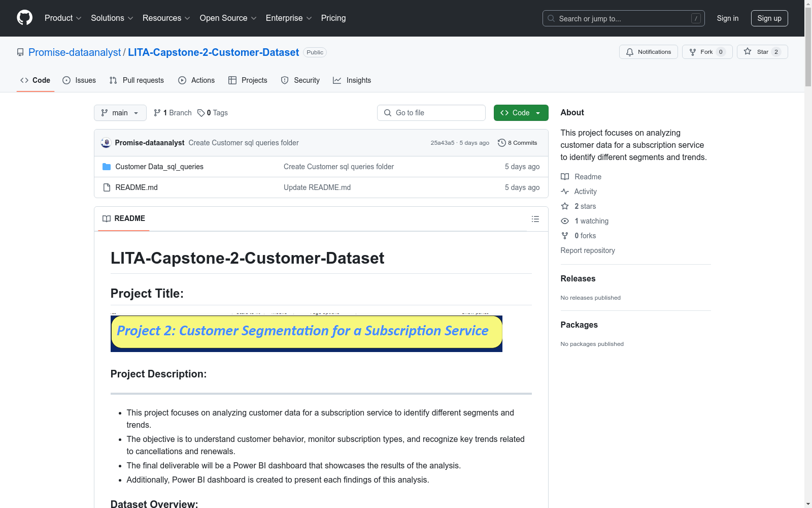This screenshot has height=508, width=812.
Task: Click the 'No packages published' text
Action: (592, 344)
